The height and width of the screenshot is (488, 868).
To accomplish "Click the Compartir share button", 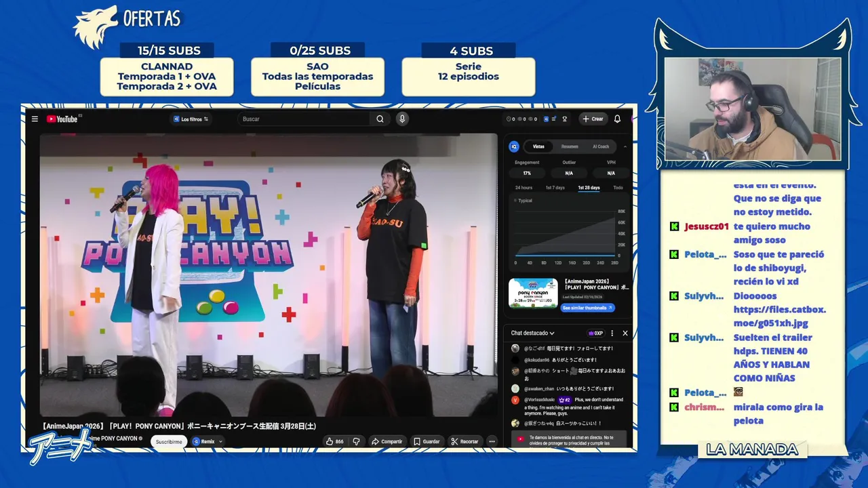I will 387,441.
